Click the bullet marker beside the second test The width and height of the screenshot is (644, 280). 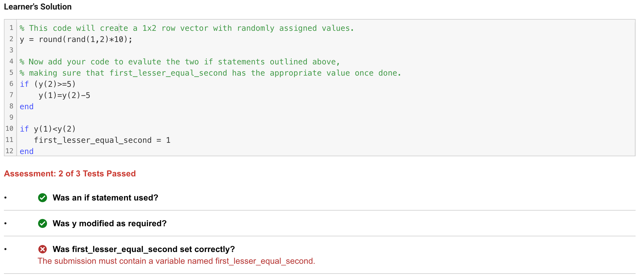click(x=6, y=223)
